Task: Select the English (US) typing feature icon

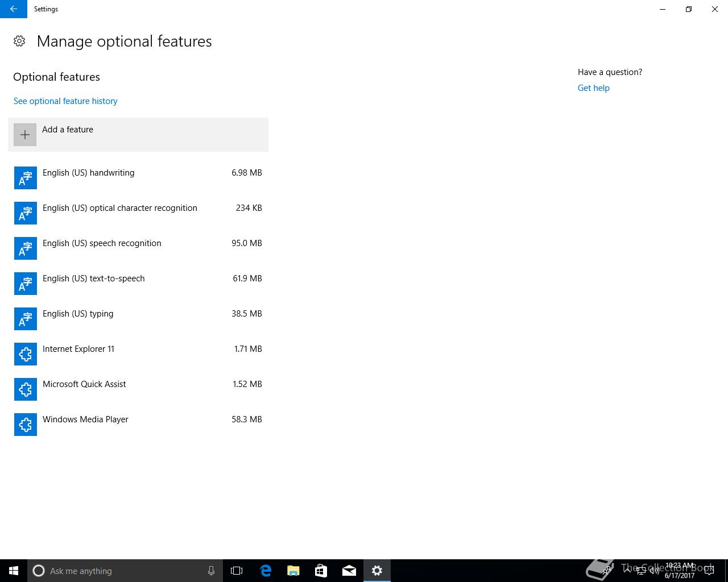Action: (26, 319)
